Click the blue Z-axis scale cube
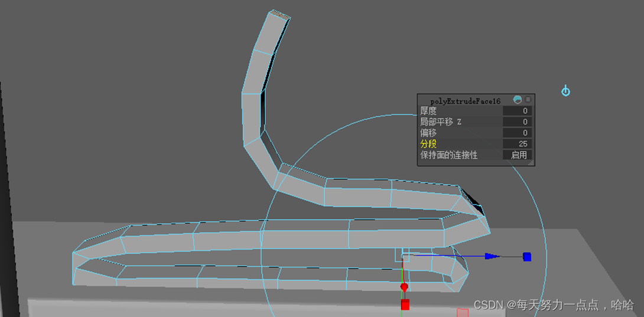 point(527,257)
